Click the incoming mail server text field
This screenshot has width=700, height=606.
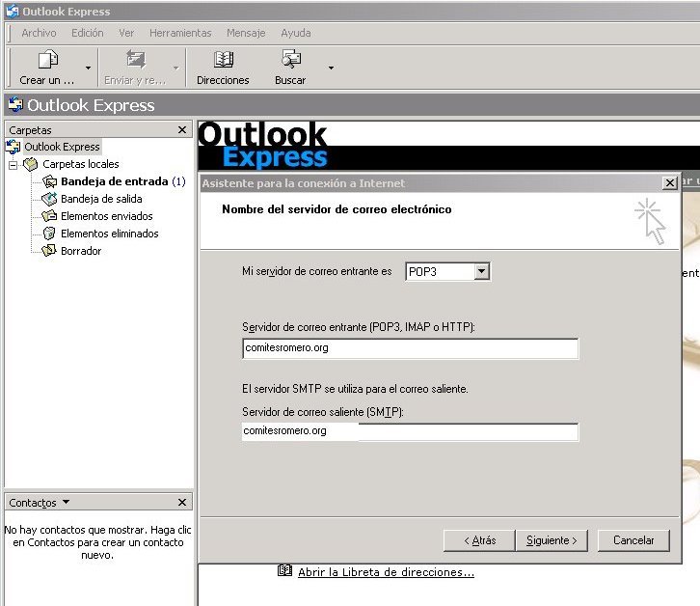tap(410, 348)
